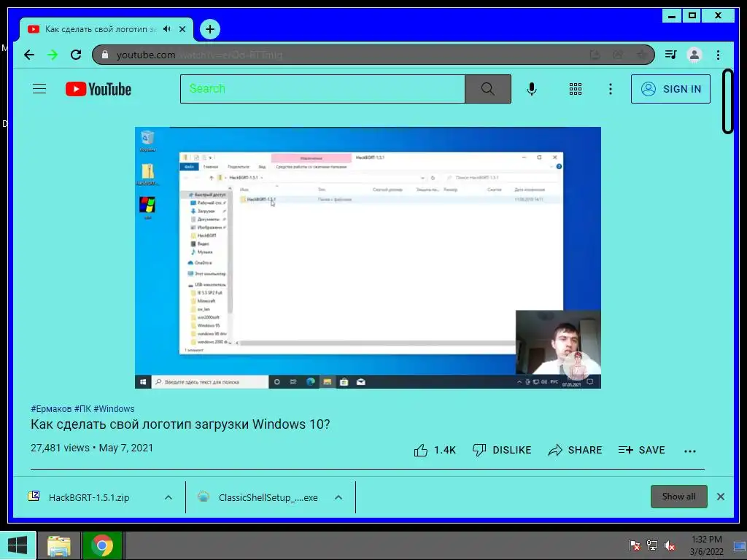Search with voice microphone icon
Screen dimensions: 747x560
(x=532, y=89)
